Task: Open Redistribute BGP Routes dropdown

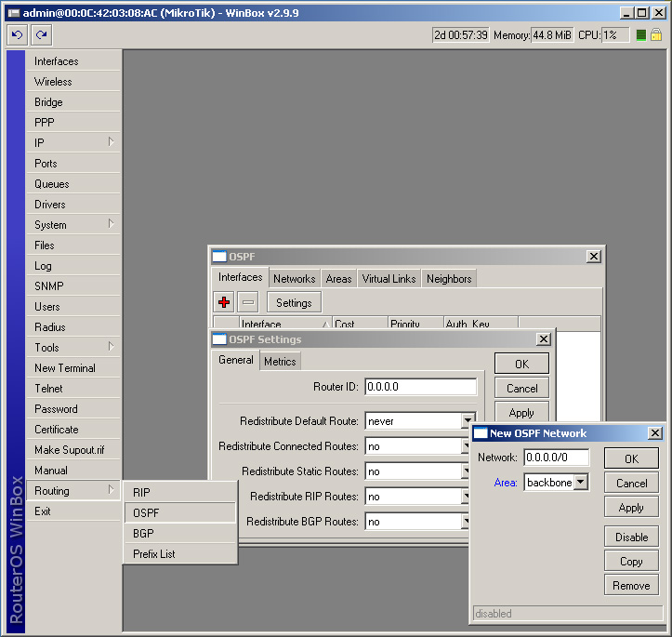Action: (x=468, y=522)
